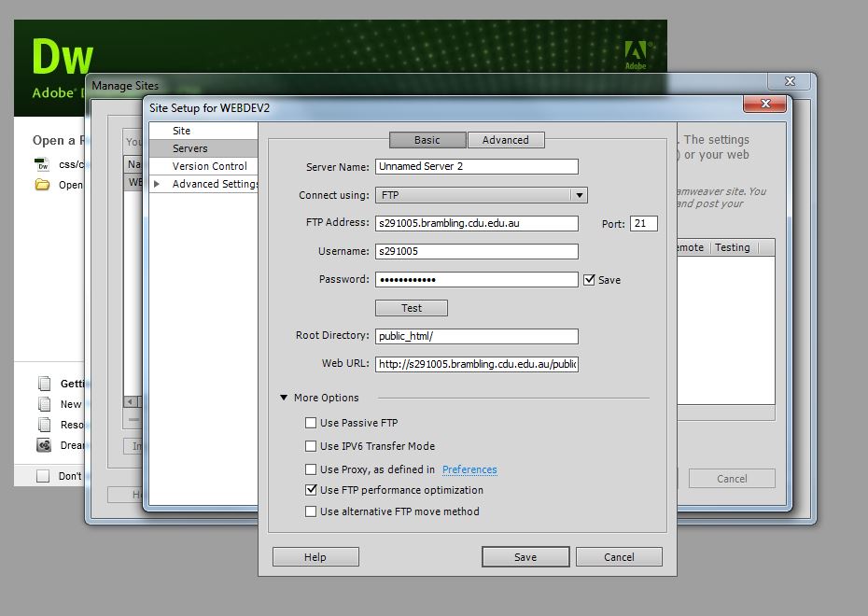
Task: Click the Server Name input field
Action: point(477,166)
